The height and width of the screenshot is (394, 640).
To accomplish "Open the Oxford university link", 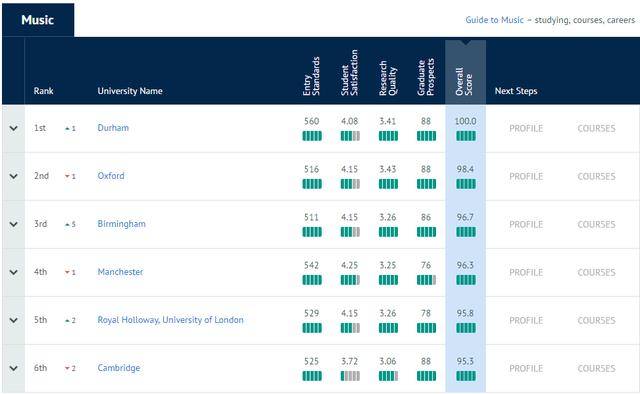I will tap(111, 176).
